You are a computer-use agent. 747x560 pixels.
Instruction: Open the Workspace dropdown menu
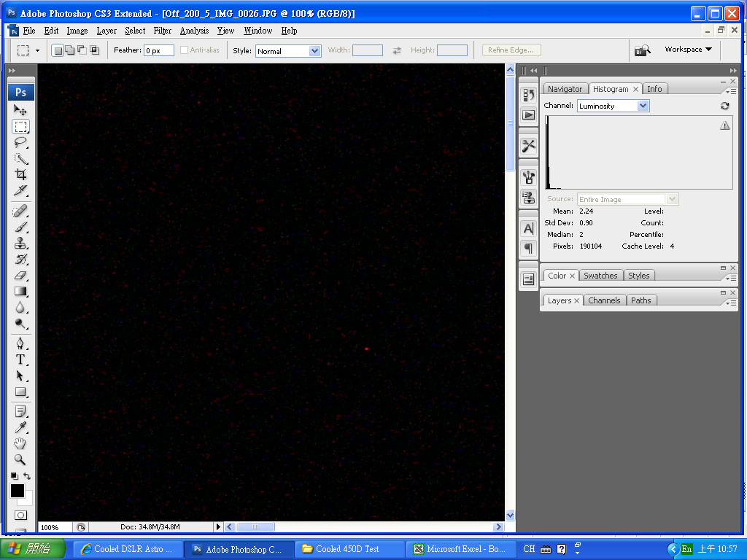point(688,50)
